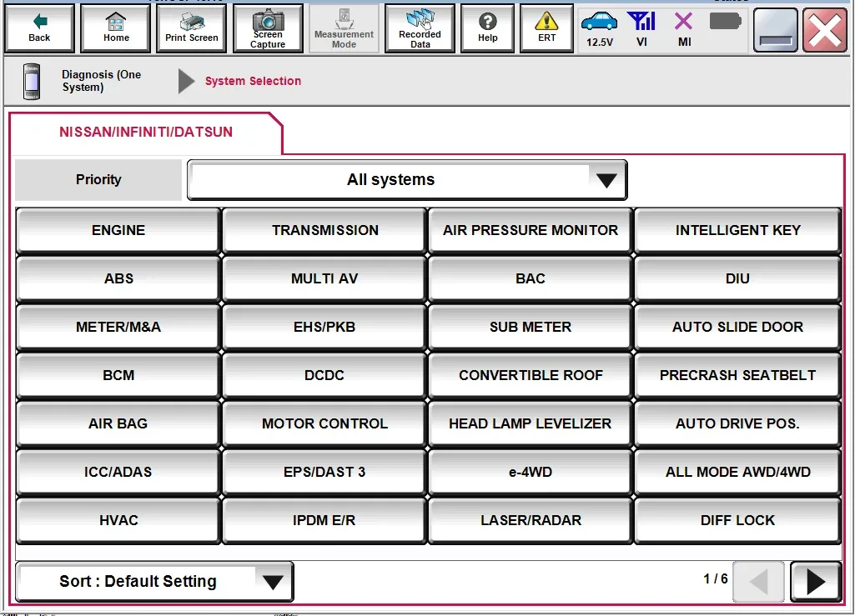The width and height of the screenshot is (855, 616).
Task: Open the All systems priority dropdown
Action: pyautogui.click(x=407, y=180)
